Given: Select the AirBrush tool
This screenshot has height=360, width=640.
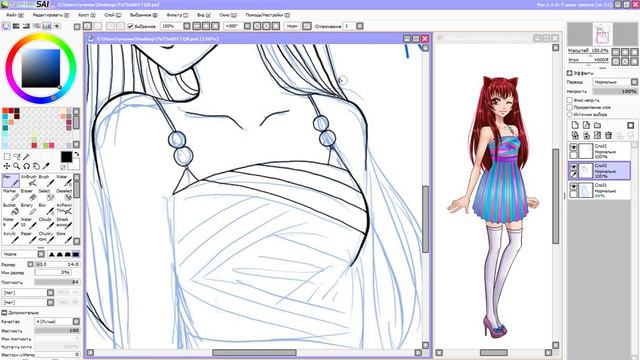Looking at the screenshot, I should 29,180.
